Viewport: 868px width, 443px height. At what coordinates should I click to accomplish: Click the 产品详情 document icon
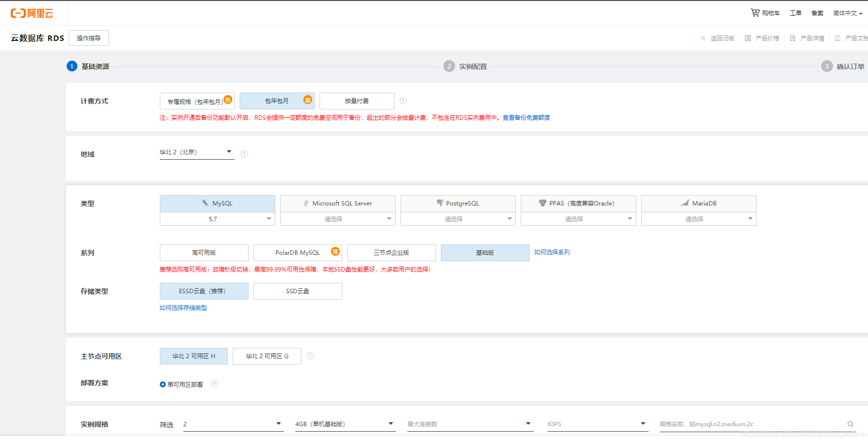[793, 38]
